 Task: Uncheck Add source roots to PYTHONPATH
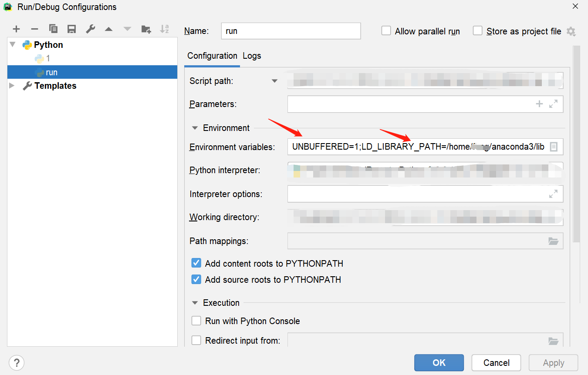pyautogui.click(x=196, y=279)
